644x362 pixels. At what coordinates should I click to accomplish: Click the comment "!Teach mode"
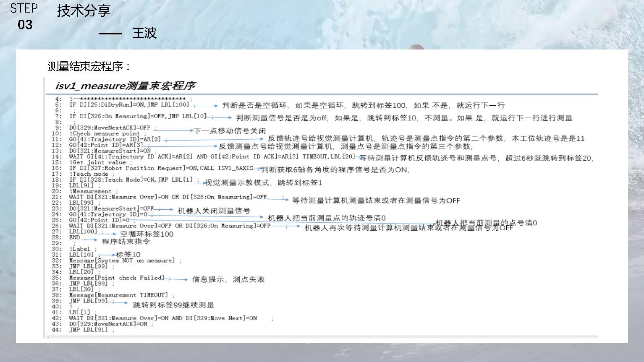tap(89, 174)
